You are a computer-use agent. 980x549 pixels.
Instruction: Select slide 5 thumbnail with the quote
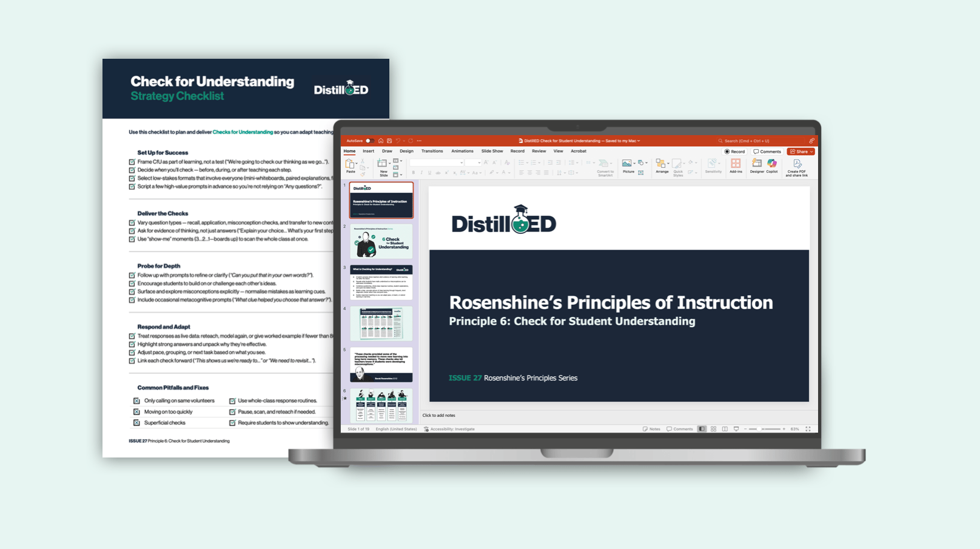381,365
